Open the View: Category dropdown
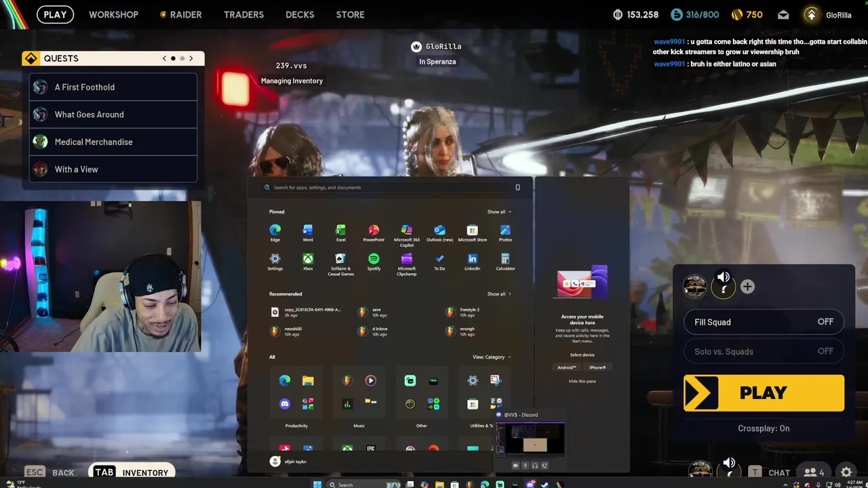This screenshot has width=868, height=488. click(x=492, y=357)
